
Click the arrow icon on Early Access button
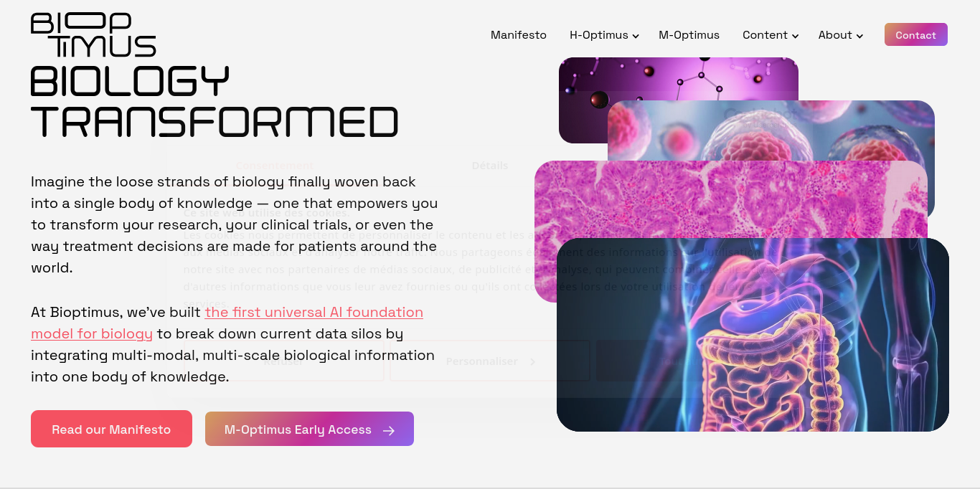pyautogui.click(x=389, y=430)
